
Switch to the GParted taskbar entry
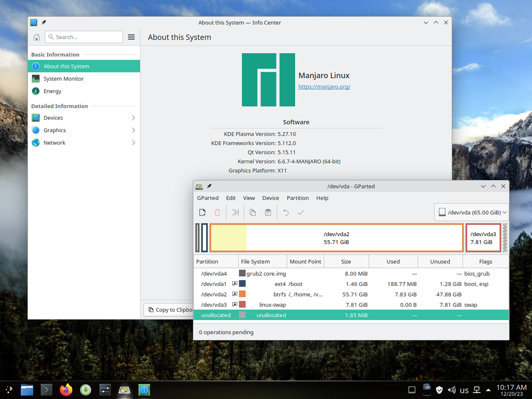[x=125, y=390]
